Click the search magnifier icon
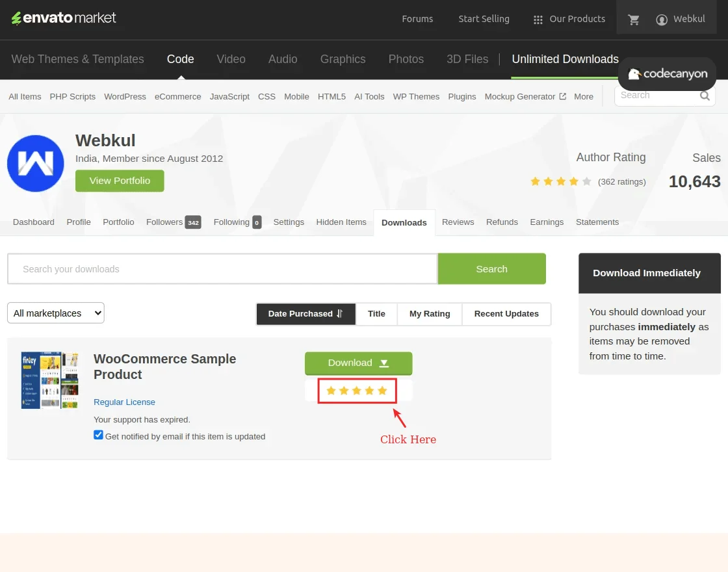Image resolution: width=728 pixels, height=572 pixels. pyautogui.click(x=705, y=95)
